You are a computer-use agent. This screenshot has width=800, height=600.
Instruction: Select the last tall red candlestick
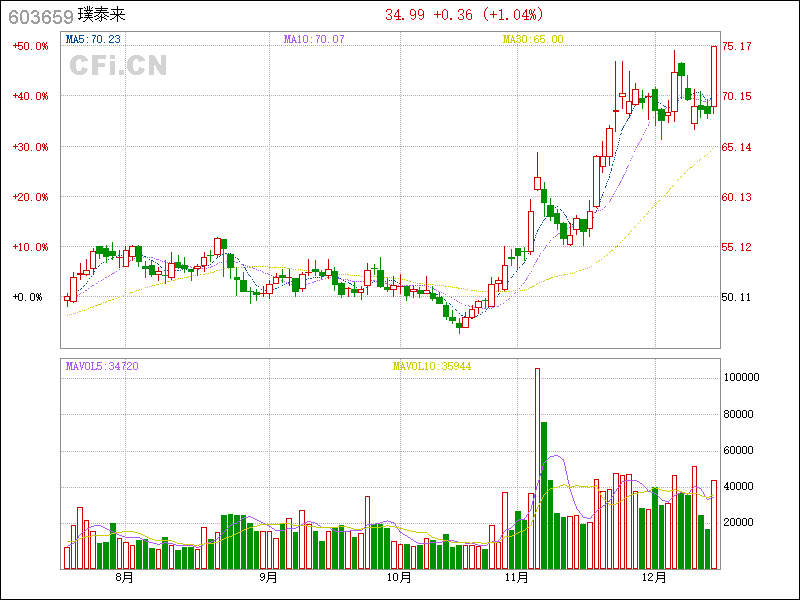[714, 76]
